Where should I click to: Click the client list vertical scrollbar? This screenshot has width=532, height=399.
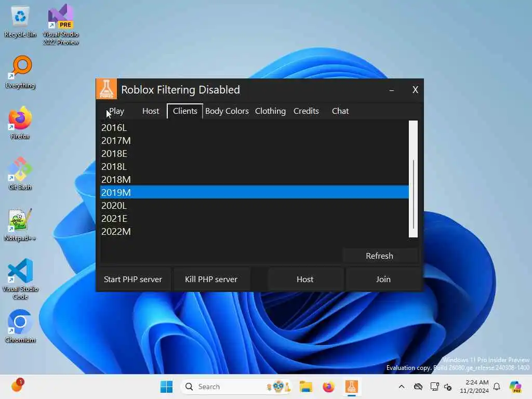click(413, 179)
